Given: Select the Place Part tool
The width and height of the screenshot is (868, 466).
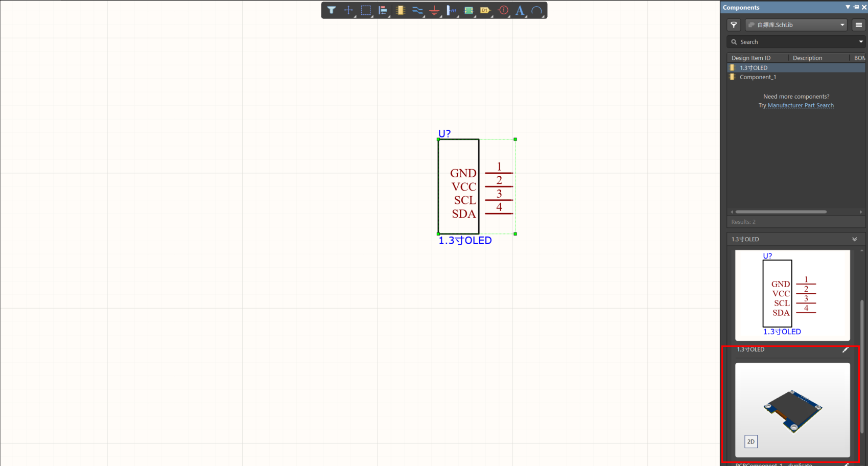Looking at the screenshot, I should [401, 10].
